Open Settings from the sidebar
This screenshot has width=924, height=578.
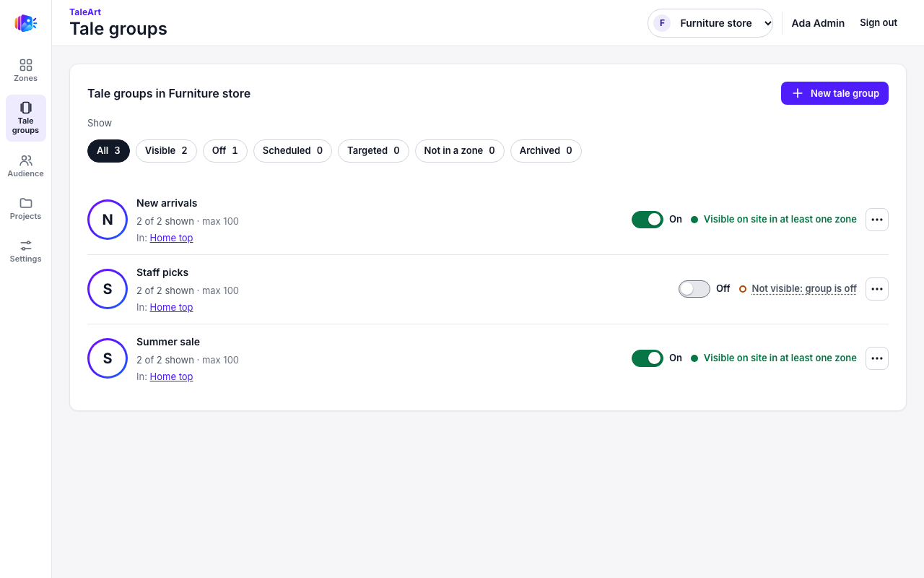pos(25,251)
